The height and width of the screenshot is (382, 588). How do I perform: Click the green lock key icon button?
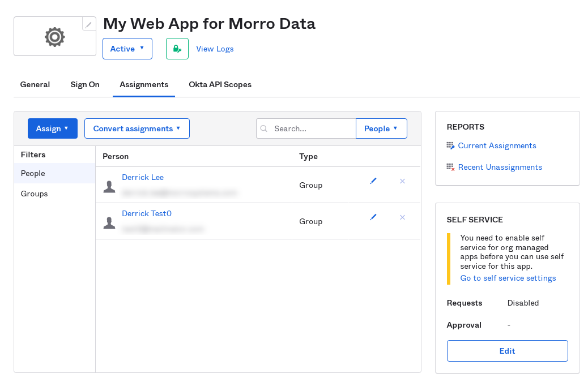(x=177, y=49)
